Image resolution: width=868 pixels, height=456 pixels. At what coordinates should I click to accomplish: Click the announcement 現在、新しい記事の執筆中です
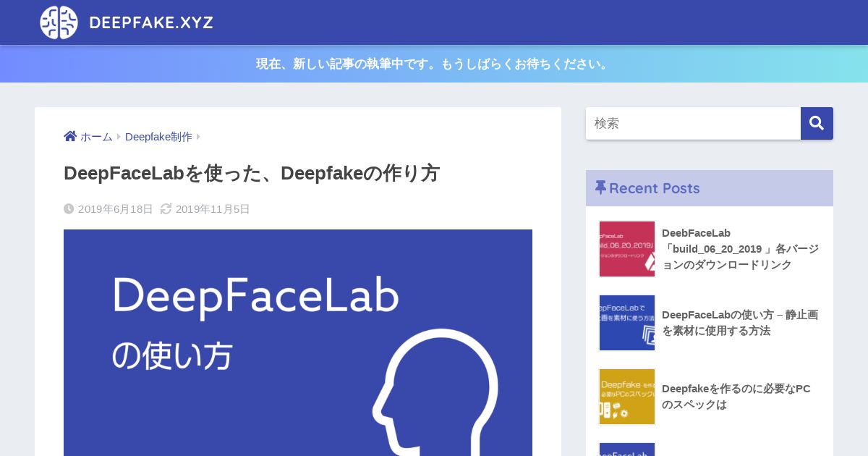[434, 64]
